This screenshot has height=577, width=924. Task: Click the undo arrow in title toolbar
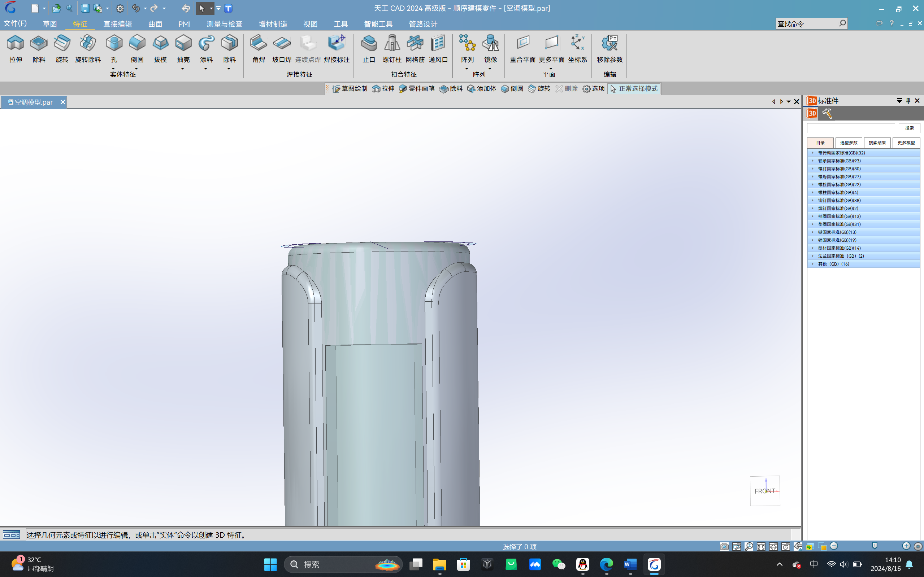135,8
